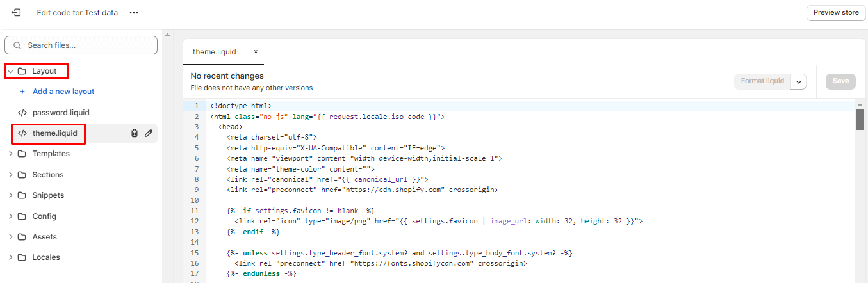Collapse the Layout folder
Viewport: 868px width, 283px height.
11,71
